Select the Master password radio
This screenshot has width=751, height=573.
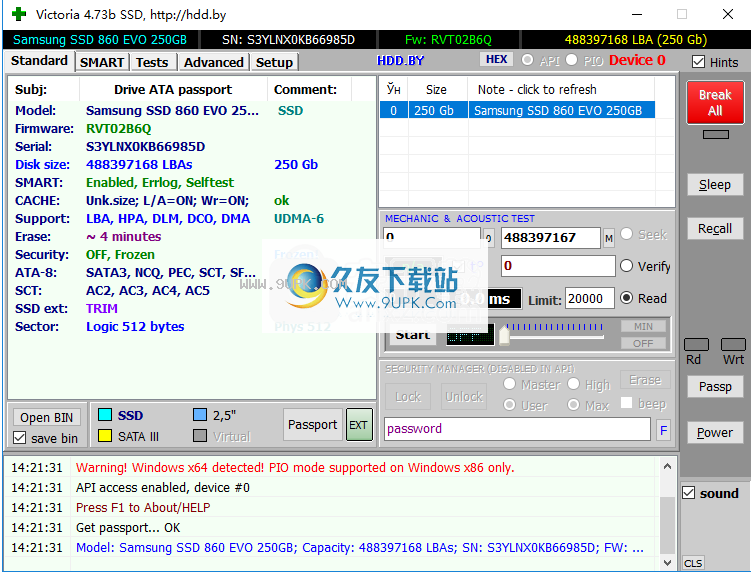click(x=510, y=384)
